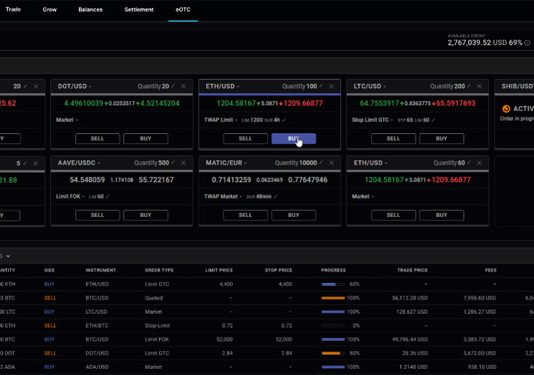This screenshot has height=375, width=534.
Task: Click orange active order icon on SHIB card
Action: (x=506, y=109)
